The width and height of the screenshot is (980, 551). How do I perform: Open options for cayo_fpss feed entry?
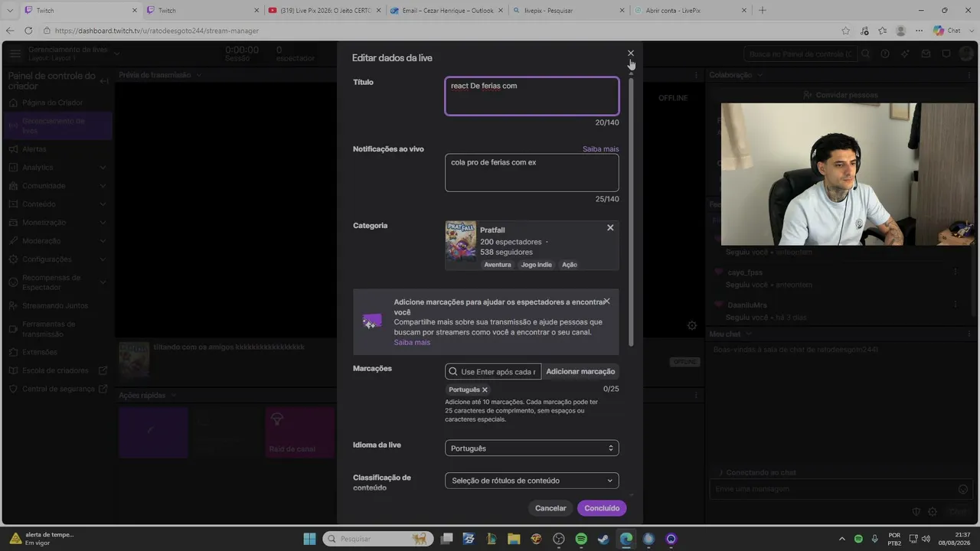pyautogui.click(x=955, y=272)
